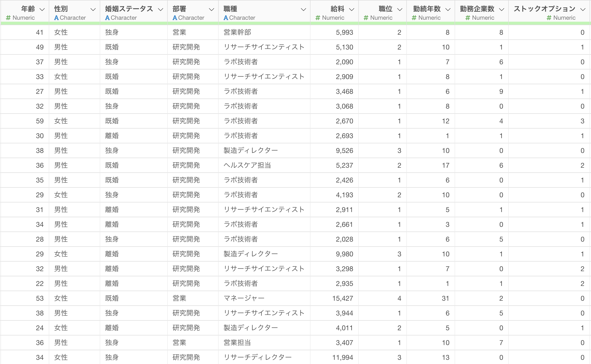This screenshot has height=364, width=591.
Task: Click the tenure cell 17
Action: (x=431, y=165)
